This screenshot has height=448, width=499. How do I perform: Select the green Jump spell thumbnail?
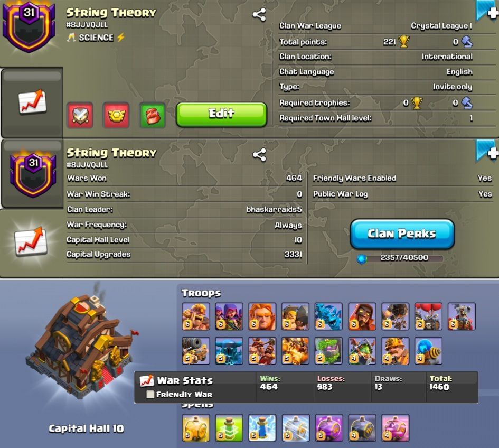click(229, 428)
